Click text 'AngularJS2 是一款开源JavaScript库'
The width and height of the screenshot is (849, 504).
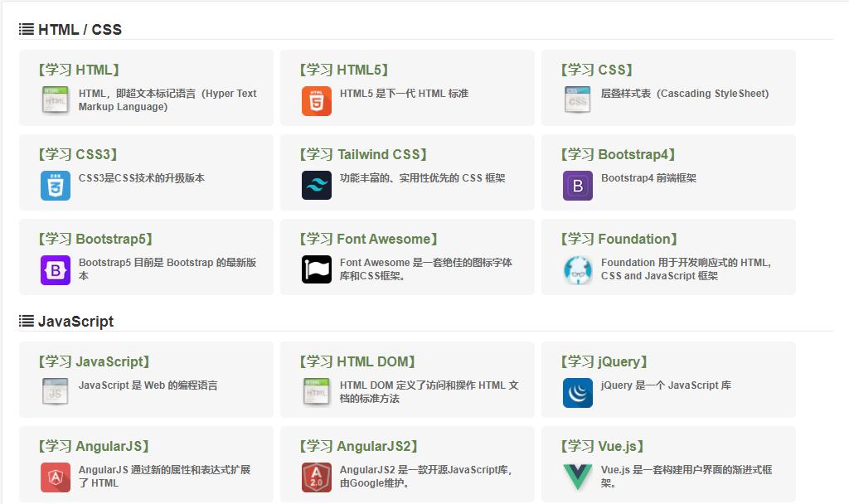[425, 470]
